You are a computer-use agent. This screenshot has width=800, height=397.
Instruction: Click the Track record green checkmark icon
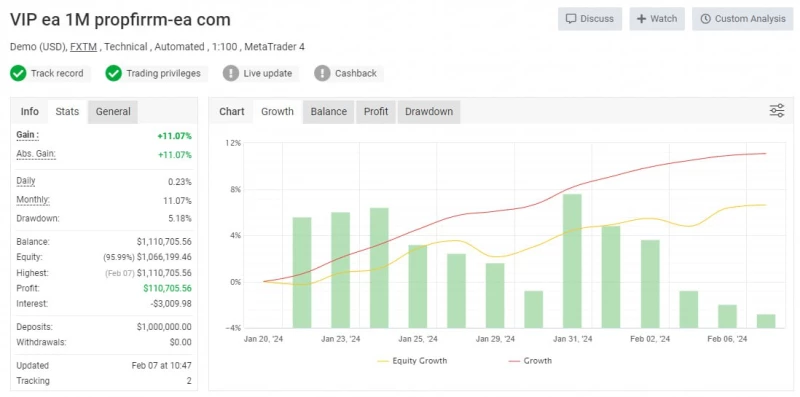click(18, 73)
